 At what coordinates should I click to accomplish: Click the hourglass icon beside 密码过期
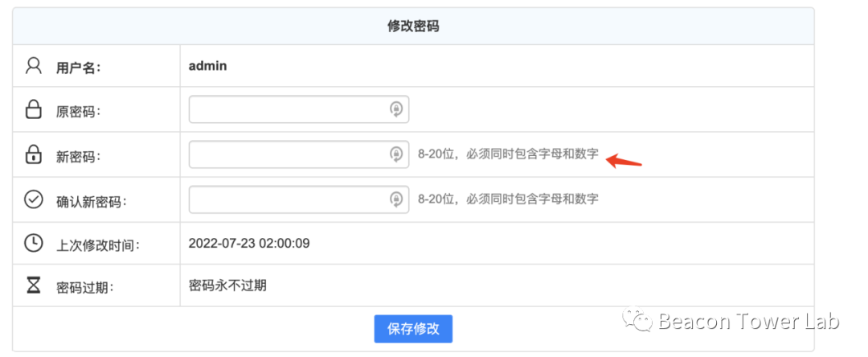click(x=34, y=285)
